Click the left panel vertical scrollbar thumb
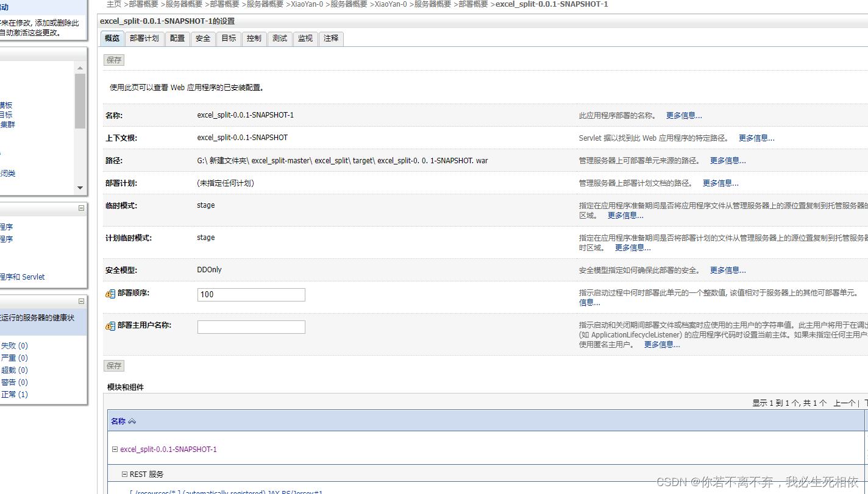 point(80,101)
